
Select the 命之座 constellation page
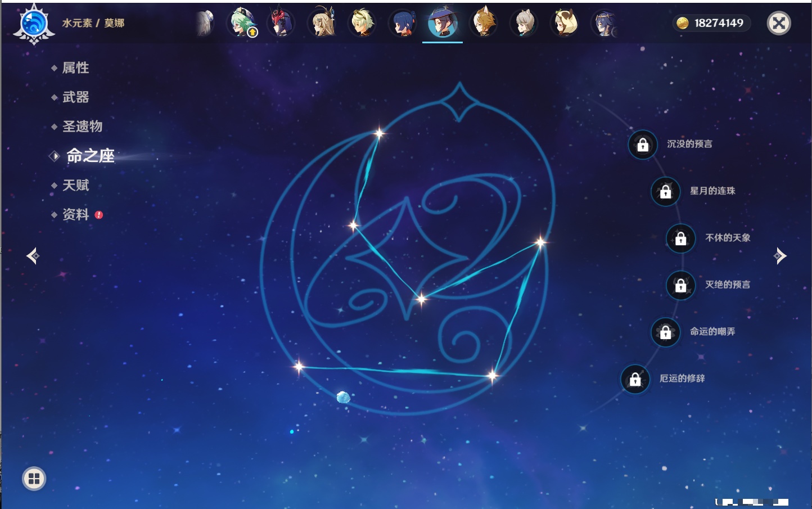pyautogui.click(x=90, y=156)
